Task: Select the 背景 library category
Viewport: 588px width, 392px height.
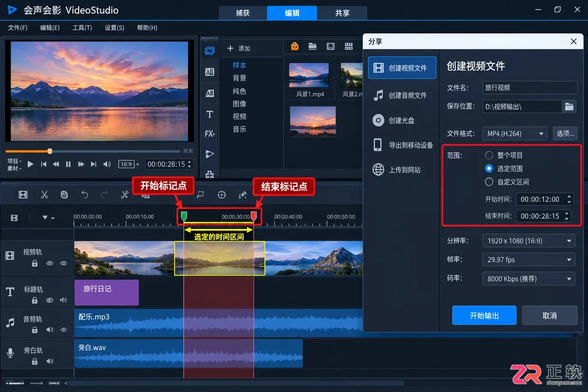Action: [239, 78]
